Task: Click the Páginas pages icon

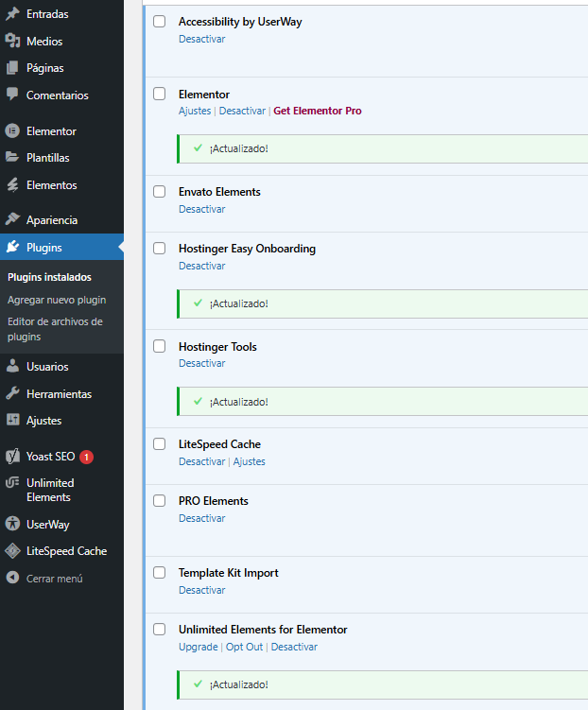Action: [12, 68]
